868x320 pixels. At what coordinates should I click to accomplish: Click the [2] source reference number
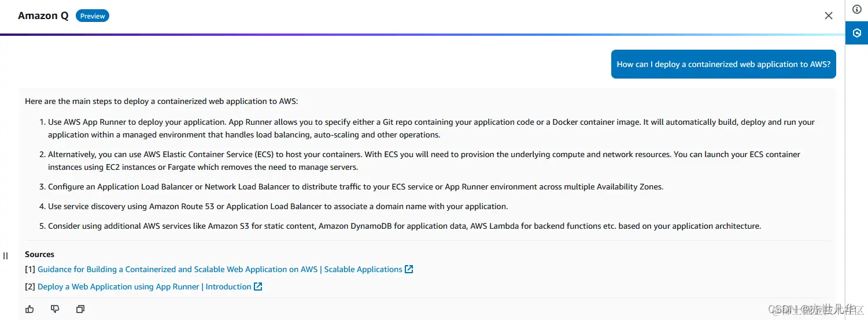30,286
